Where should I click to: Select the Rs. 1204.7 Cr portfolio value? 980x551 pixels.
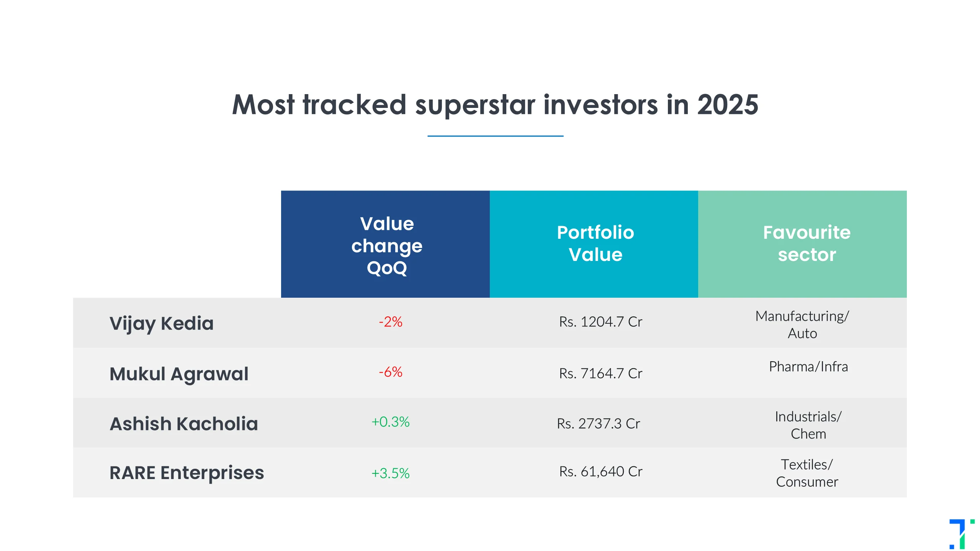coord(600,322)
